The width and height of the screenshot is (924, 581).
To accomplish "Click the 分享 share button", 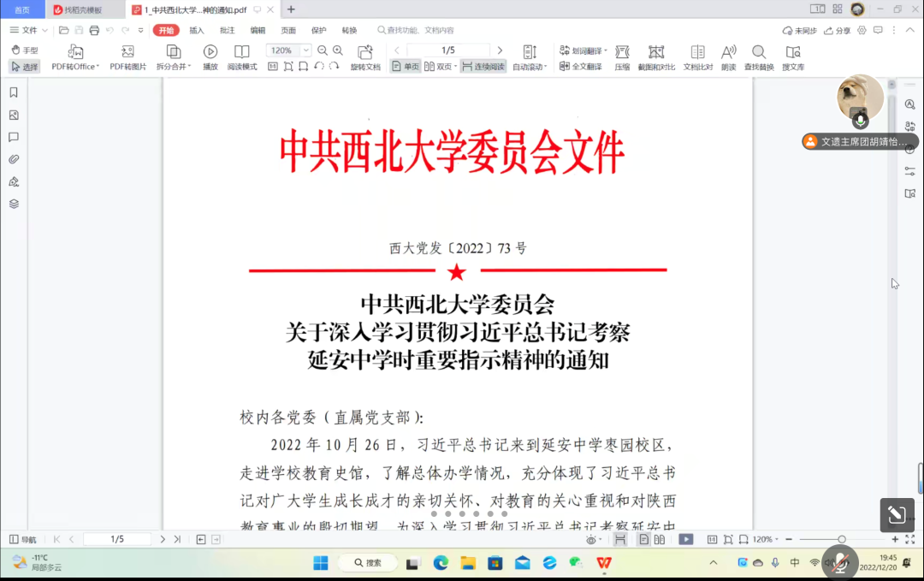I will tap(838, 30).
